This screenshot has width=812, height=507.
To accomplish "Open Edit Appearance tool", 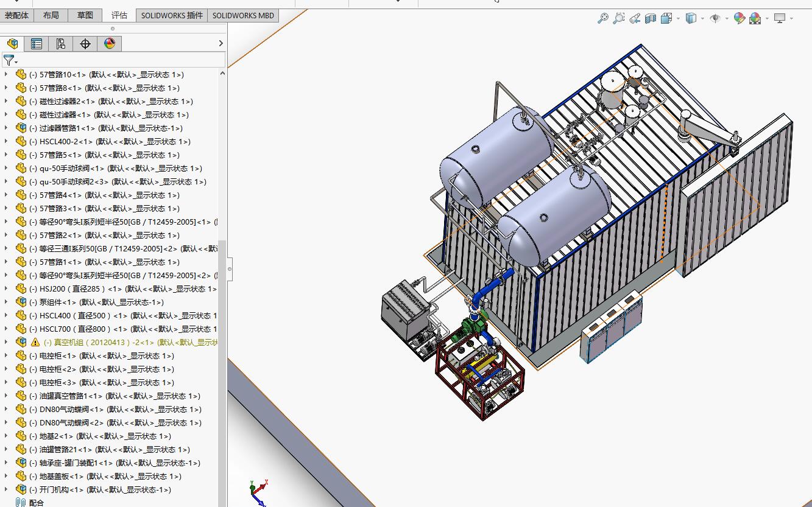I will [x=740, y=18].
